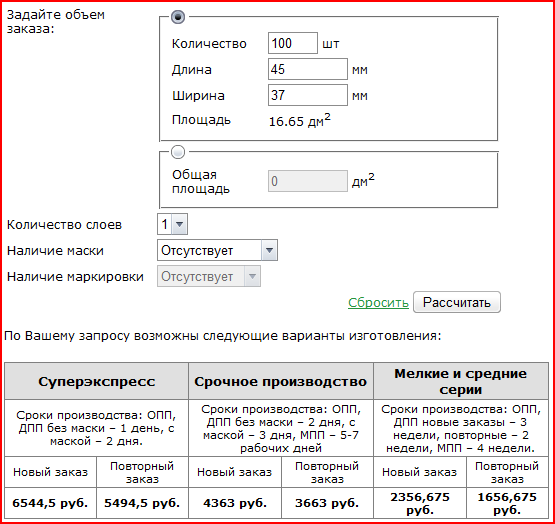Viewport: 555px width, 524px height.
Task: Click the 1656,675 руб. price cell
Action: [x=507, y=503]
